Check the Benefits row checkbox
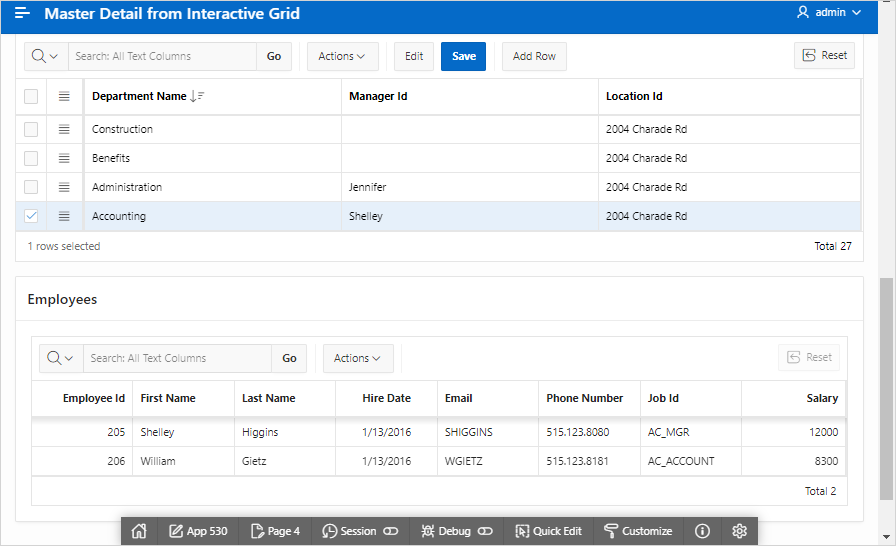The width and height of the screenshot is (896, 546). [31, 158]
